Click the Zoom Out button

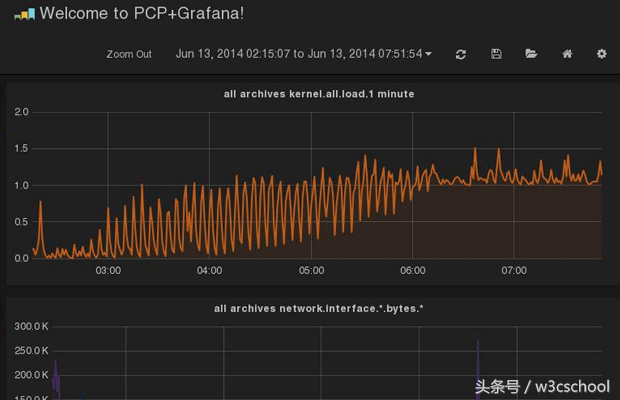coord(129,54)
